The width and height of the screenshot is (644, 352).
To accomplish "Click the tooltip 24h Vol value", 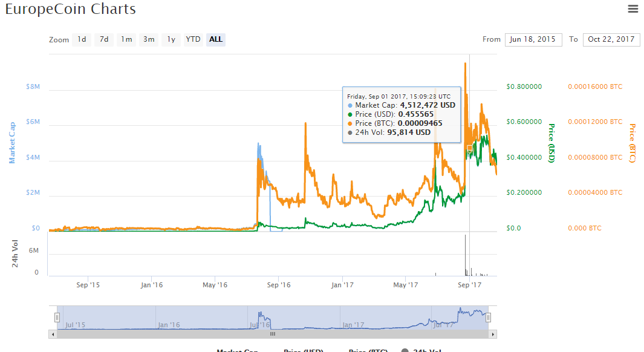I will coord(409,132).
